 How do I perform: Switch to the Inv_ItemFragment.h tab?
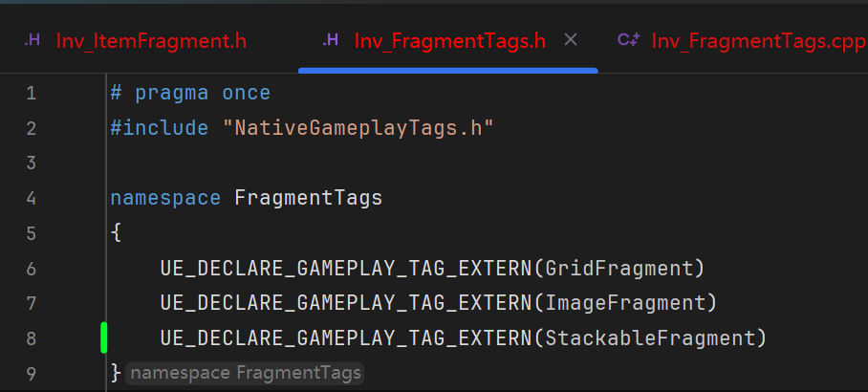(x=151, y=41)
